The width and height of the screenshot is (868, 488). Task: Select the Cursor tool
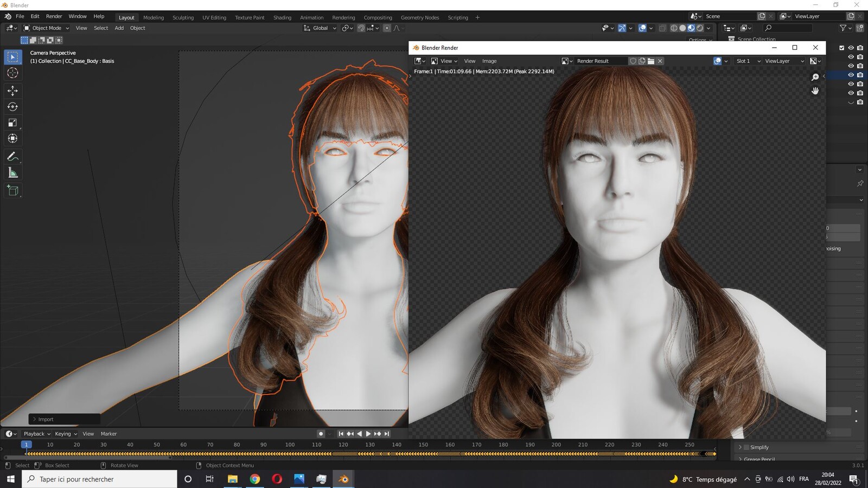[x=13, y=73]
